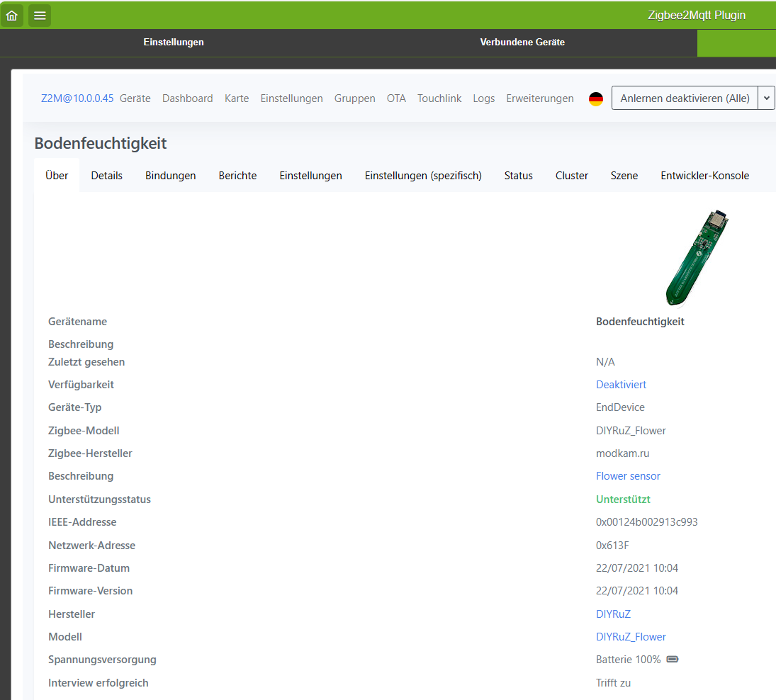Click the Flower sensor description link
Screen dimensions: 776x700
point(628,476)
